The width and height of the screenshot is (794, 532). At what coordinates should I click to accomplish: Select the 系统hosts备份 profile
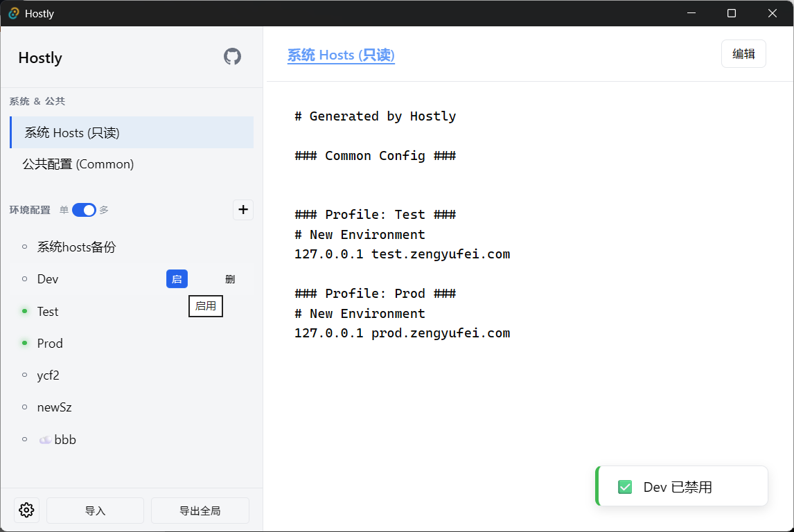[x=132, y=247]
